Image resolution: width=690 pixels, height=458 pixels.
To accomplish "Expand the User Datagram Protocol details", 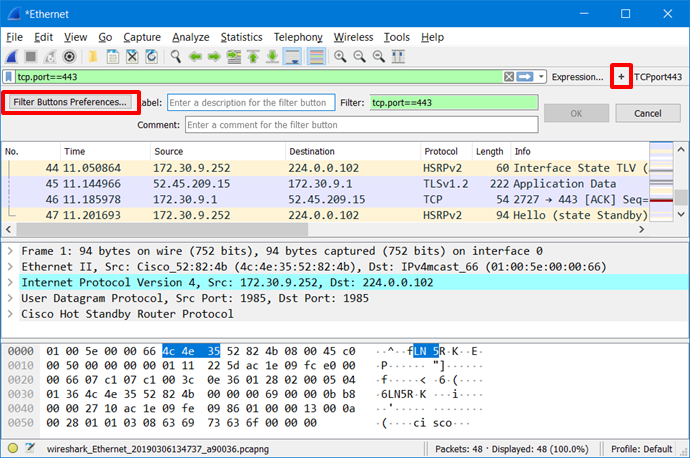I will click(10, 298).
